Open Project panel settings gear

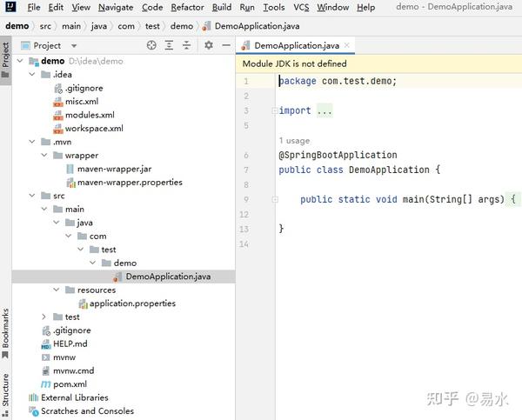208,45
